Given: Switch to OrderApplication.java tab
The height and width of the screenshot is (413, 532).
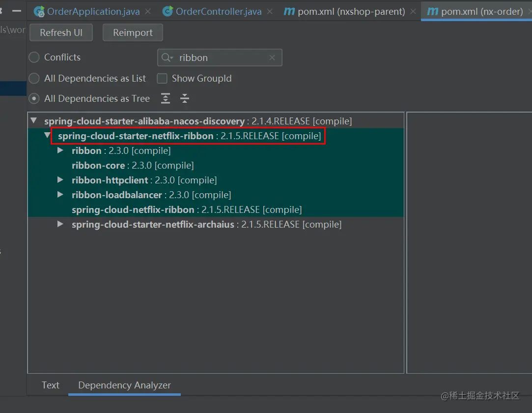Looking at the screenshot, I should pyautogui.click(x=93, y=11).
